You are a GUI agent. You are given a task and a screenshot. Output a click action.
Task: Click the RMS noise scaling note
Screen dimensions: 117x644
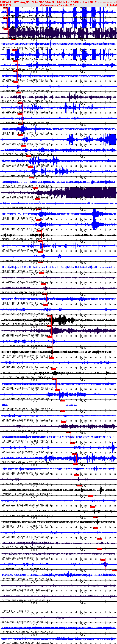58,5
